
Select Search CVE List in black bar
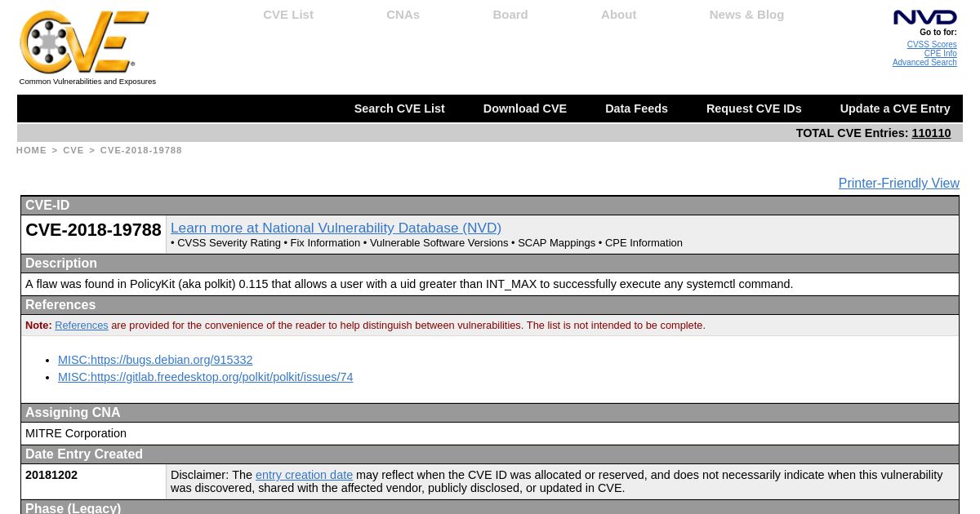pos(399,109)
